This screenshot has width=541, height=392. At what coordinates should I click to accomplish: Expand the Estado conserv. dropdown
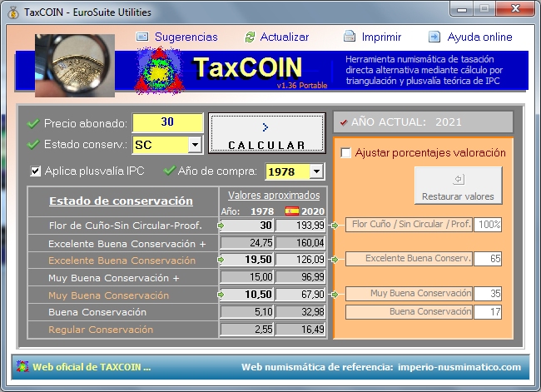point(195,145)
